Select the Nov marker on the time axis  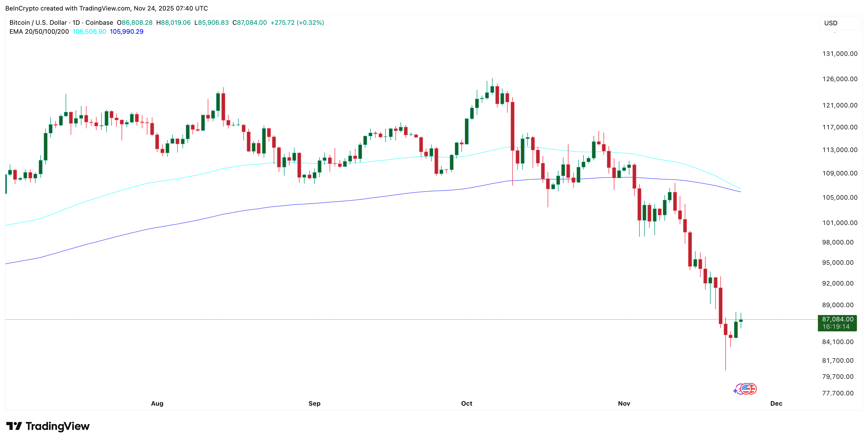pos(624,403)
